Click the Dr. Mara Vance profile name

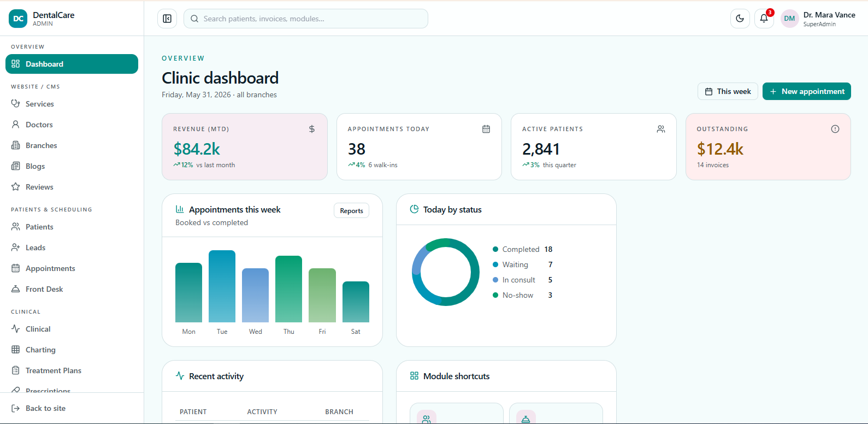(x=829, y=15)
